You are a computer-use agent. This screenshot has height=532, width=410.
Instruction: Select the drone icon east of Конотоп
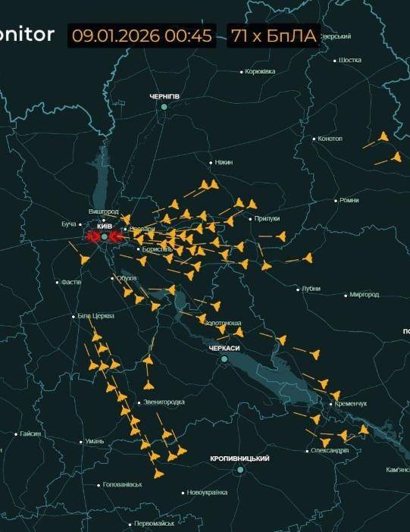pyautogui.click(x=383, y=136)
